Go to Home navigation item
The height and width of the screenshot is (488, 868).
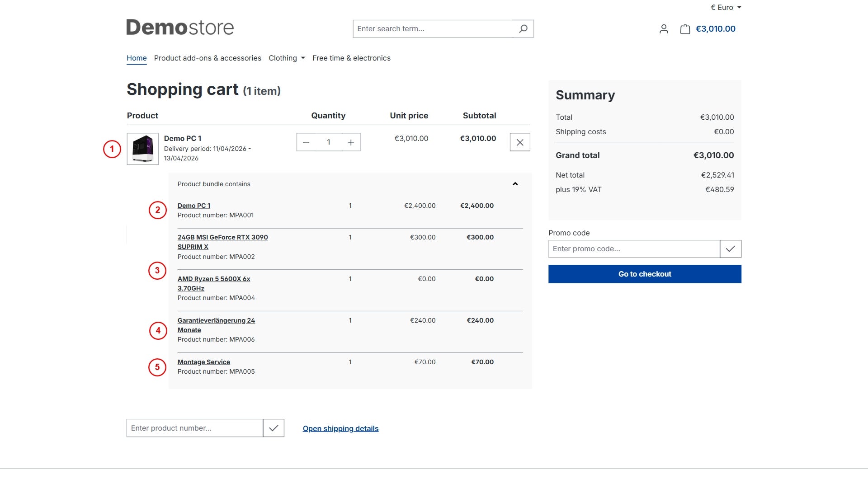137,58
